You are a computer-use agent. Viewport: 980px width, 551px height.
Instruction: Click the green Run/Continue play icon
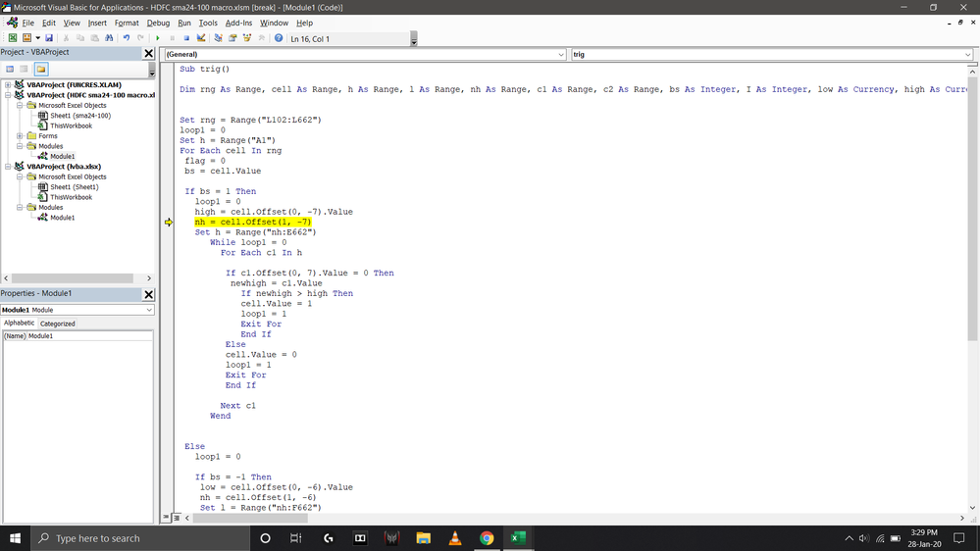(158, 38)
